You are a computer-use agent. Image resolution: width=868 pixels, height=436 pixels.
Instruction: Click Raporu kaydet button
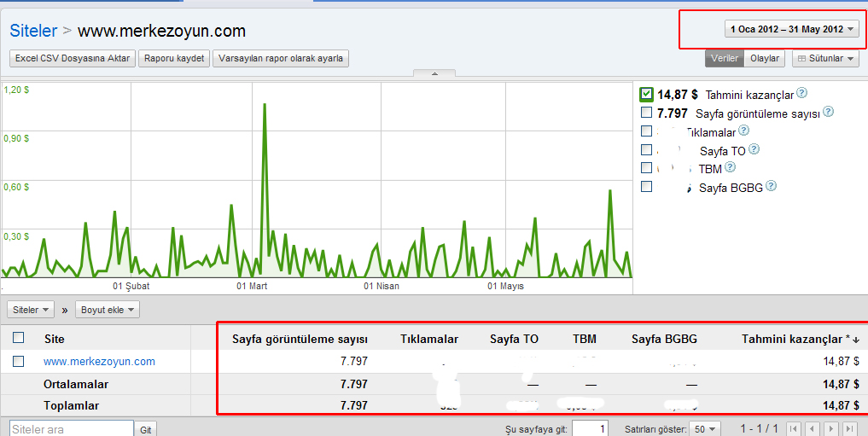[174, 58]
